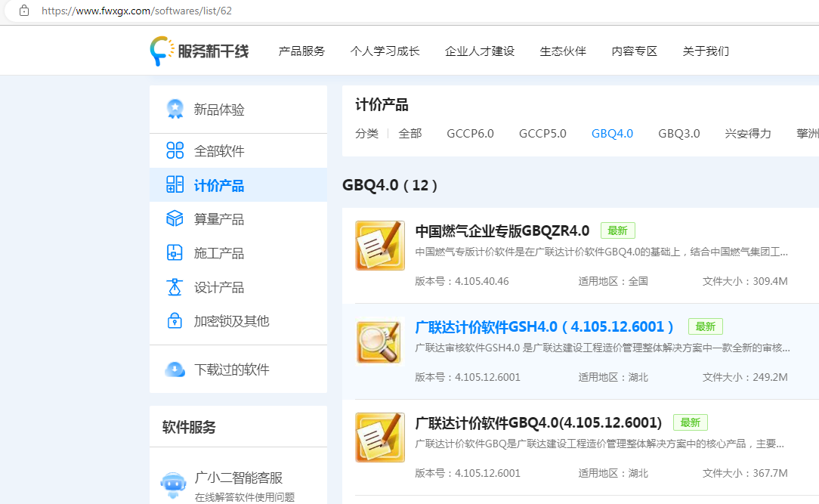
Task: Open 生态伙伴 navigation menu
Action: pyautogui.click(x=563, y=51)
